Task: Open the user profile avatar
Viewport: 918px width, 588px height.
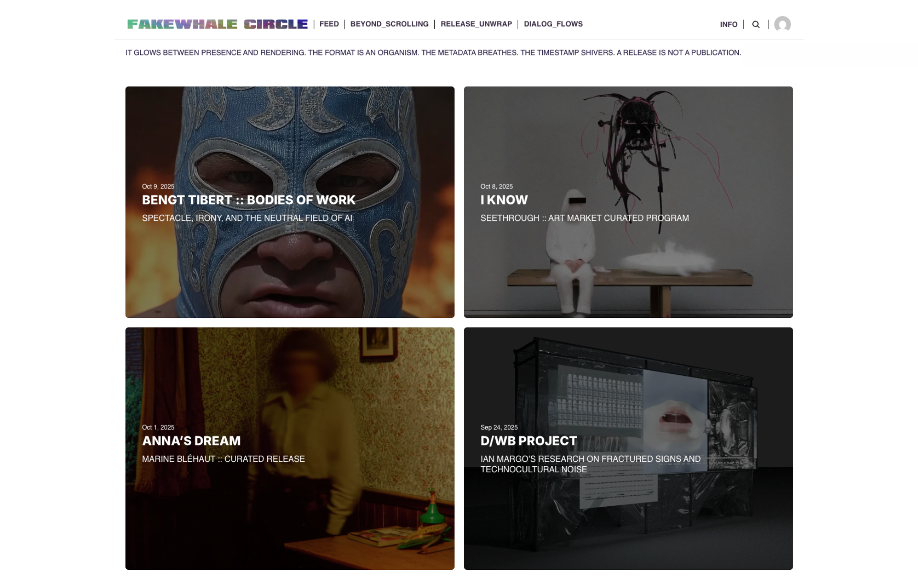Action: [782, 24]
